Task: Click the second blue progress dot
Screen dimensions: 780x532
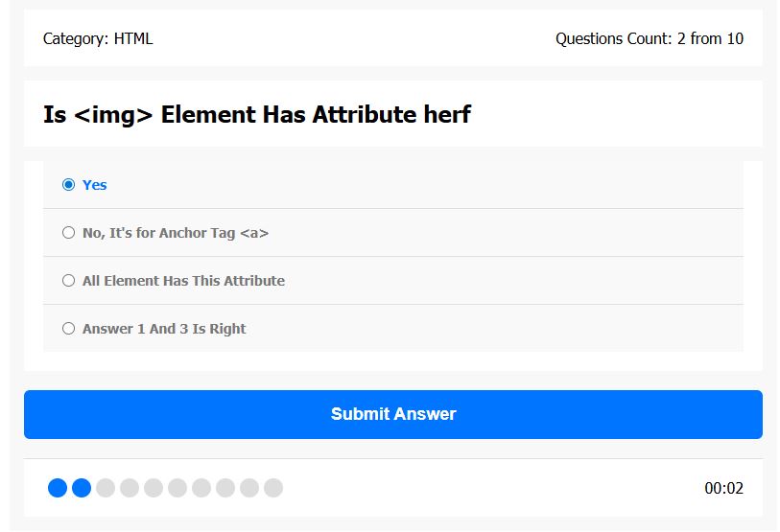Action: point(82,488)
